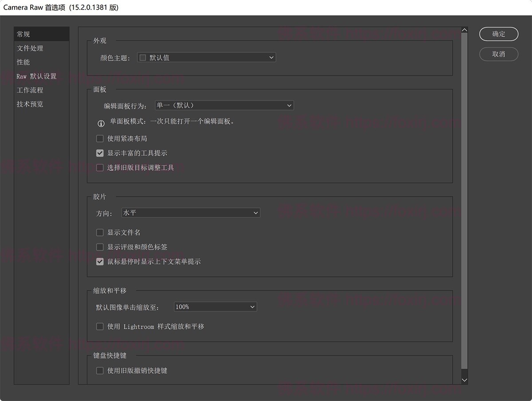Open the 方向 dropdown set to 水平
532x401 pixels.
point(190,213)
